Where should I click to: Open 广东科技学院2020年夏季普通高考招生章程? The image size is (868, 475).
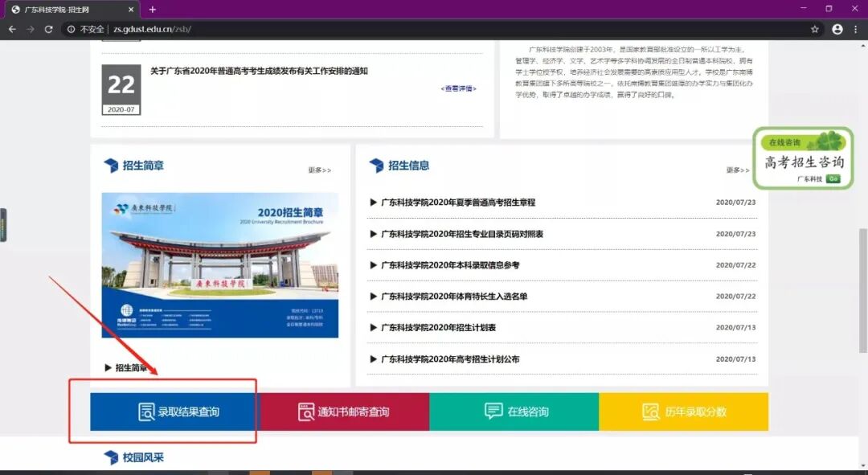pos(458,202)
